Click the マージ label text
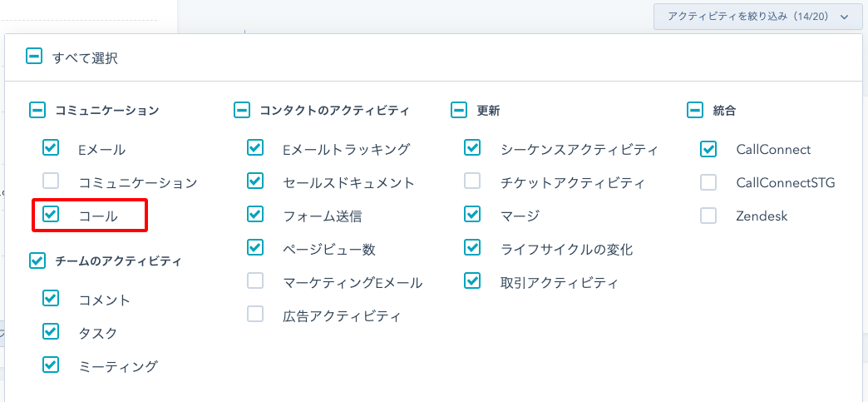868x402 pixels. 520,216
